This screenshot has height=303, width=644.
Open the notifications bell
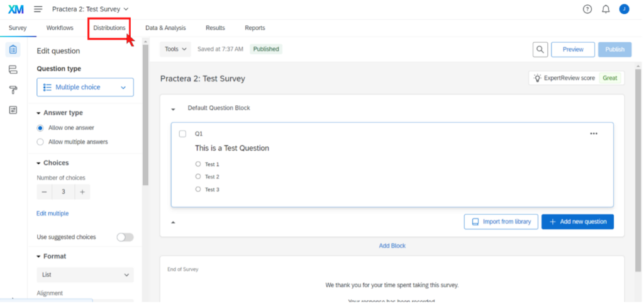click(x=606, y=9)
